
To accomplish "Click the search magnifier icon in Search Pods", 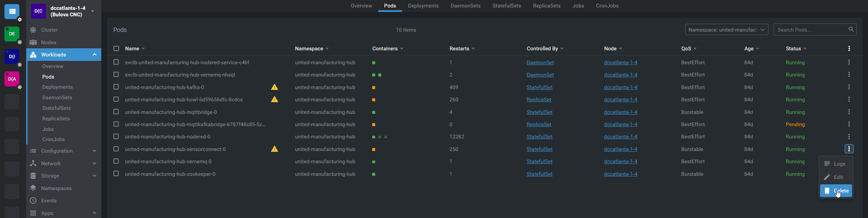I will 851,30.
